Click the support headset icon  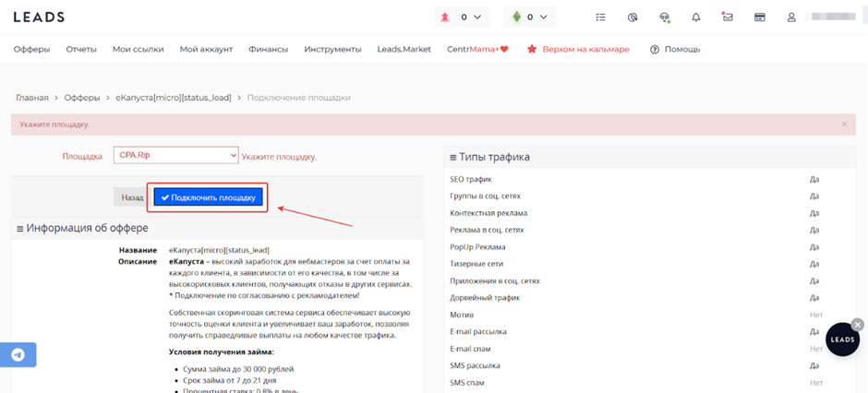pos(664,18)
